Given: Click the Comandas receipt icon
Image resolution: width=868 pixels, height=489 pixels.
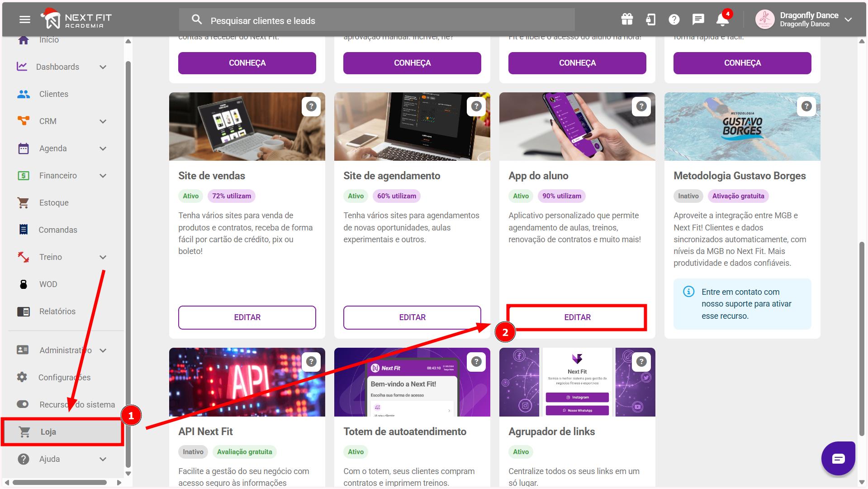Looking at the screenshot, I should pyautogui.click(x=24, y=230).
